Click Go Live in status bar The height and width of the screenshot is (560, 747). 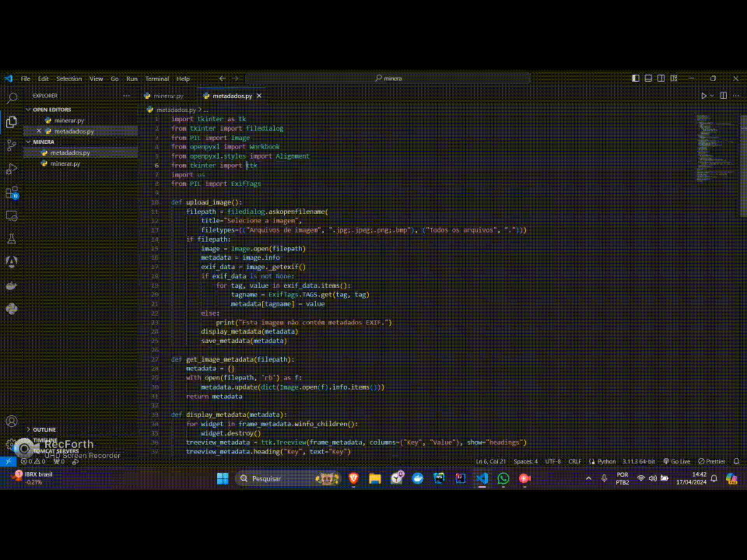tap(677, 461)
